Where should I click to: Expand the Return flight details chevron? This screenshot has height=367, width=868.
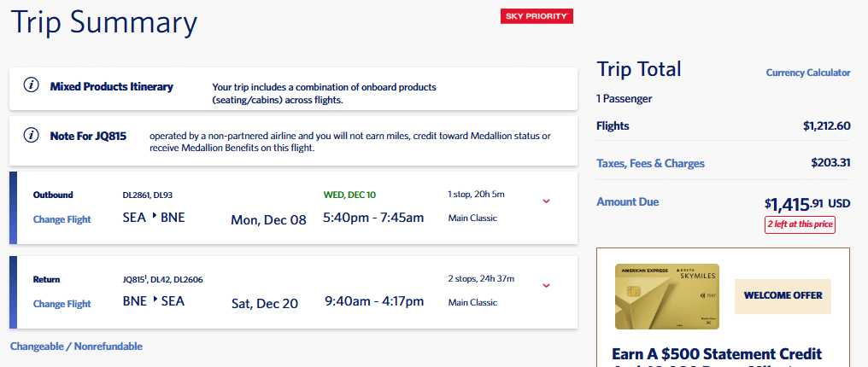[x=547, y=286]
